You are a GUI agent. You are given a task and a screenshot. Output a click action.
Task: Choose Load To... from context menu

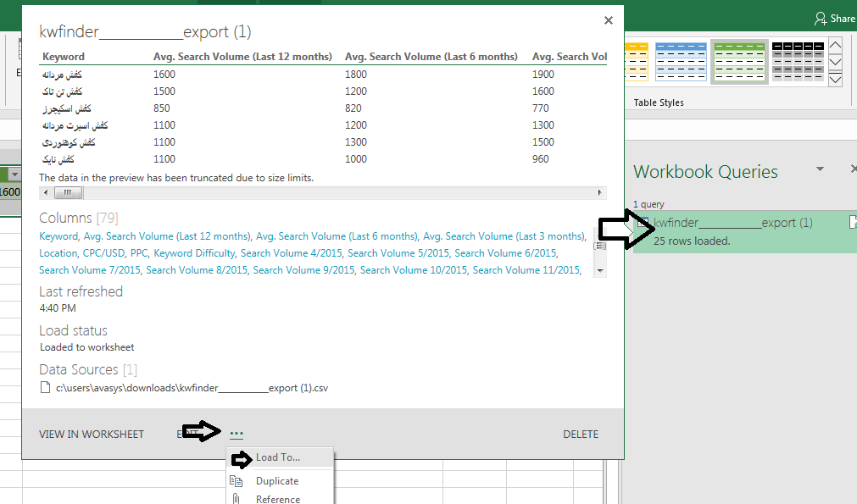coord(280,457)
